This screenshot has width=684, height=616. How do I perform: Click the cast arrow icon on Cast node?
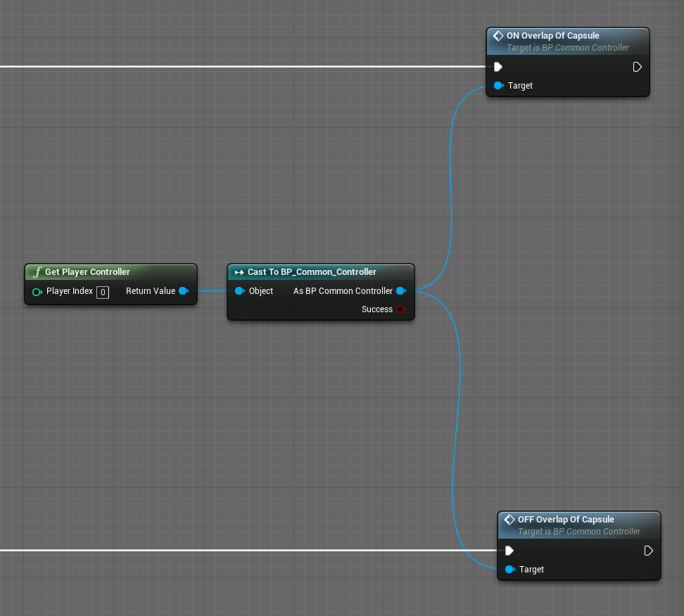(x=239, y=272)
